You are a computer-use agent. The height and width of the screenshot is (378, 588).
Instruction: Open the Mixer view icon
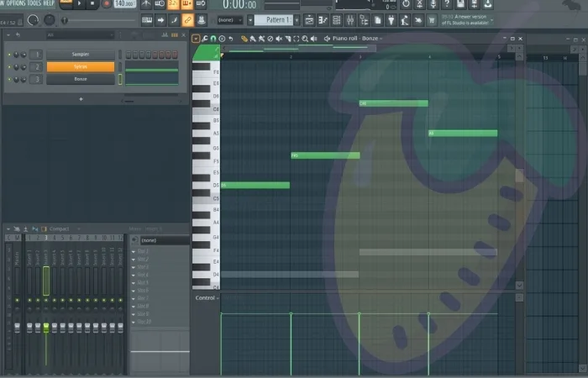[x=350, y=20]
